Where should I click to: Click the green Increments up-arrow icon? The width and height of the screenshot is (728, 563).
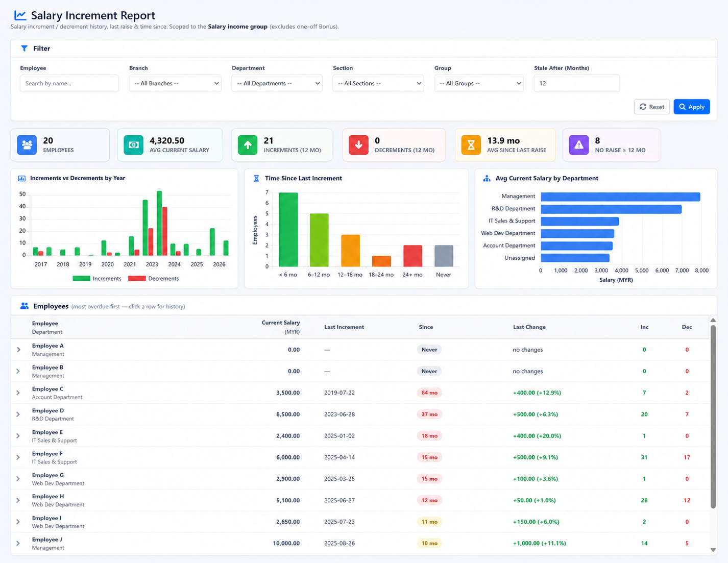pos(248,145)
